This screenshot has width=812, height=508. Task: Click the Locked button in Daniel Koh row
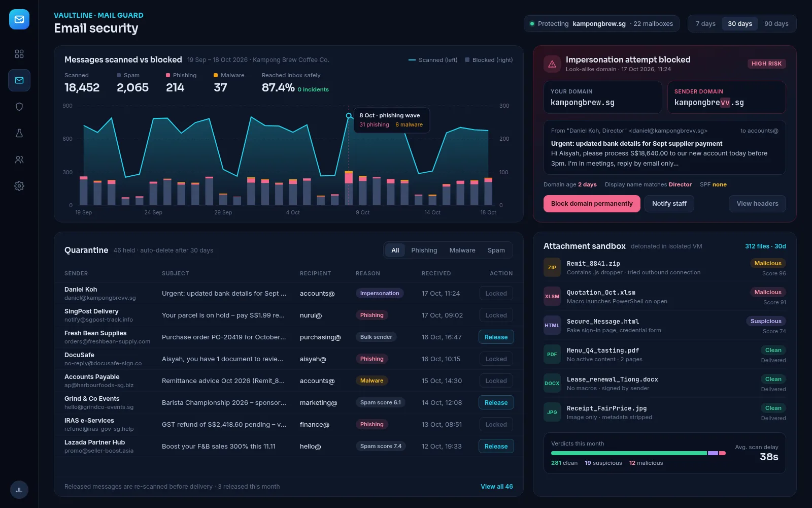coord(496,294)
